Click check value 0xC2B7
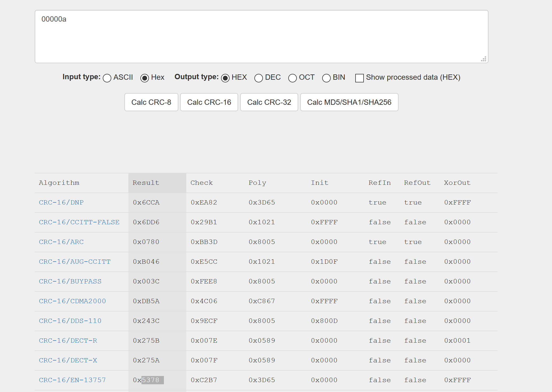The width and height of the screenshot is (552, 392). (204, 380)
